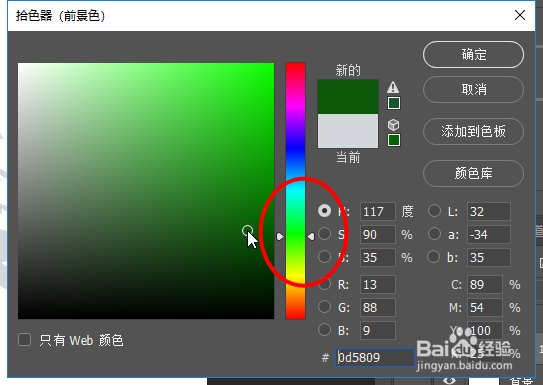Click inside the green saturation-brightness color field
543x385 pixels.
[x=146, y=191]
